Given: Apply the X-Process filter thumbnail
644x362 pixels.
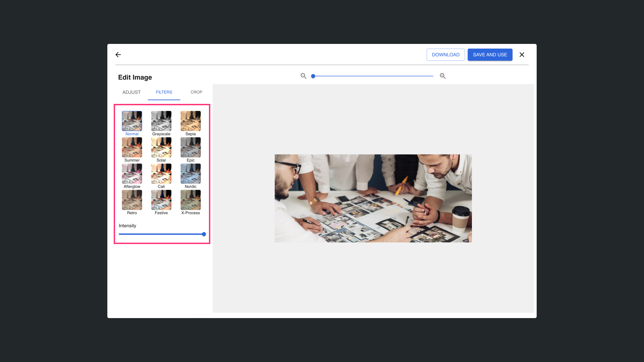Looking at the screenshot, I should [191, 200].
